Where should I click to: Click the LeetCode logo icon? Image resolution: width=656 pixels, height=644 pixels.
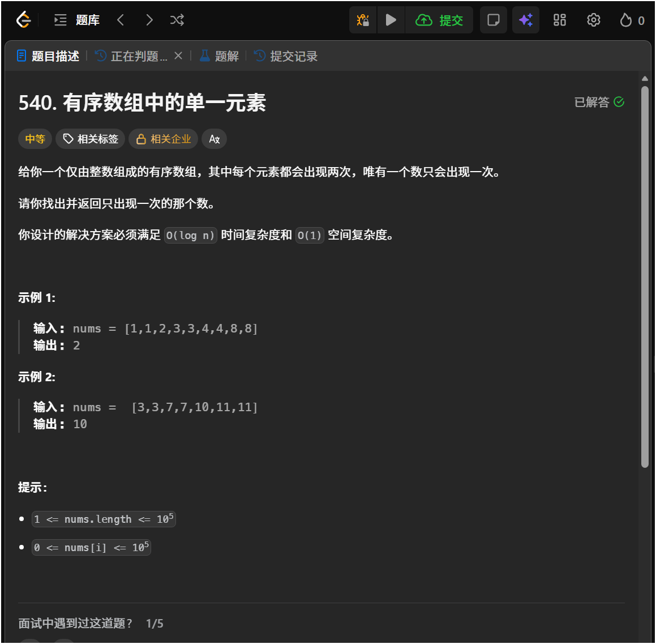click(23, 20)
